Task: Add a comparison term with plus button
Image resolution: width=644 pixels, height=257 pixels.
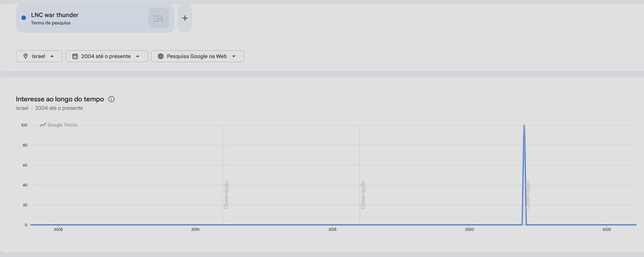Action: point(185,18)
